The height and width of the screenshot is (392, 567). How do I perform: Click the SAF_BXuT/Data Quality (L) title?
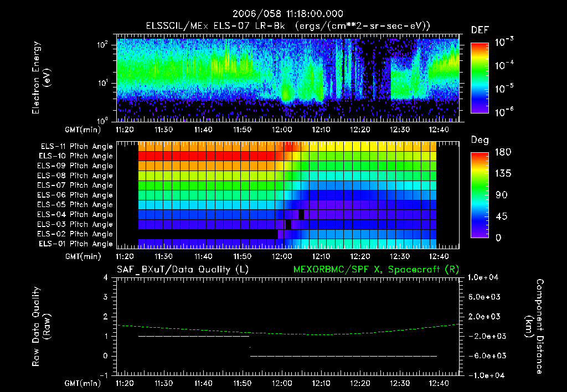[x=183, y=270]
